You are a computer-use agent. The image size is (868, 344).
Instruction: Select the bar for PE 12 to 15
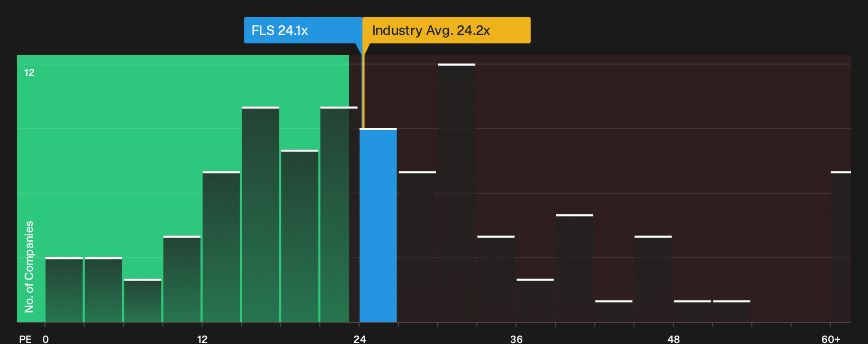(x=221, y=247)
